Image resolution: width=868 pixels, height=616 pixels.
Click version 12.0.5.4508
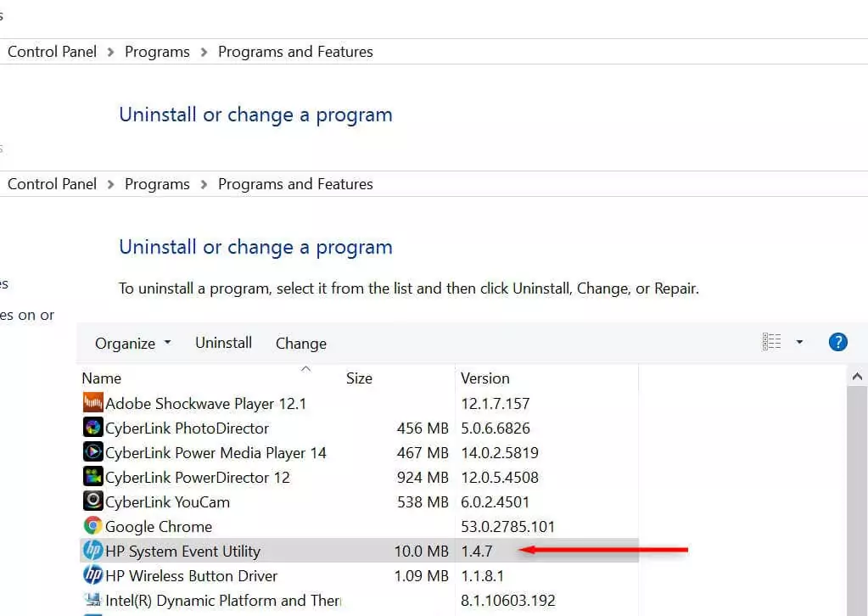click(x=500, y=478)
